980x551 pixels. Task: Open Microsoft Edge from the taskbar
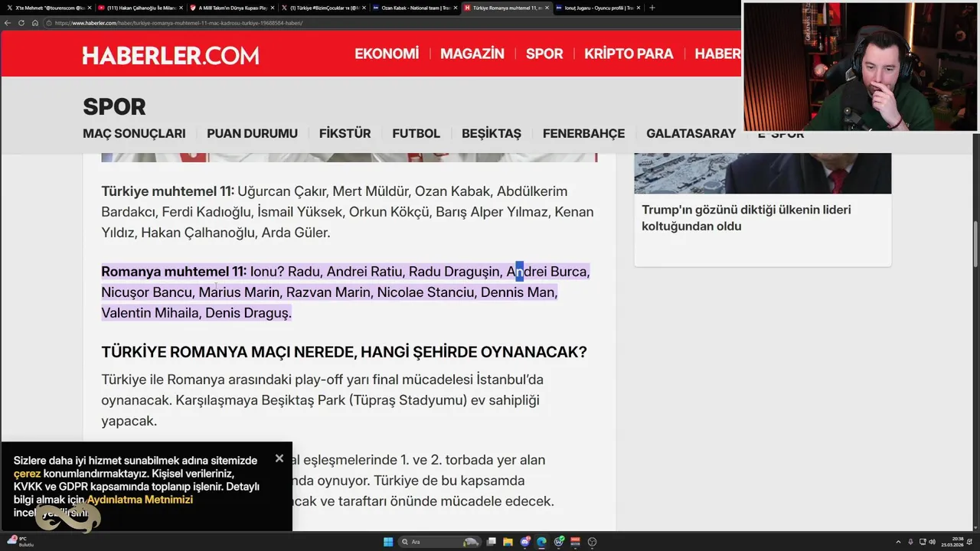tap(542, 542)
